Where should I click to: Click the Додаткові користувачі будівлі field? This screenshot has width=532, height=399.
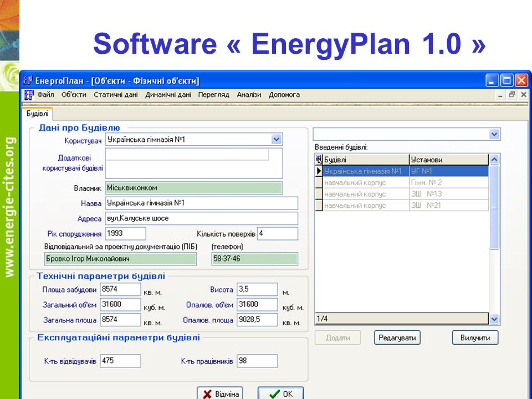pyautogui.click(x=194, y=163)
